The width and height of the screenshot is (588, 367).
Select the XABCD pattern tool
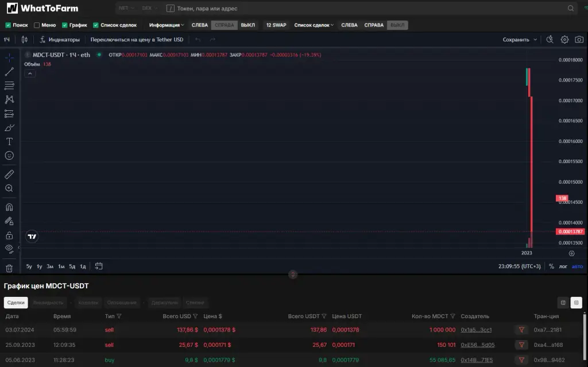[x=9, y=99]
